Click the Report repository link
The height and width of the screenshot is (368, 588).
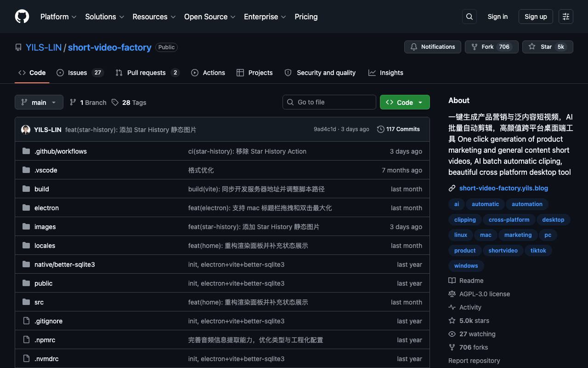(474, 361)
